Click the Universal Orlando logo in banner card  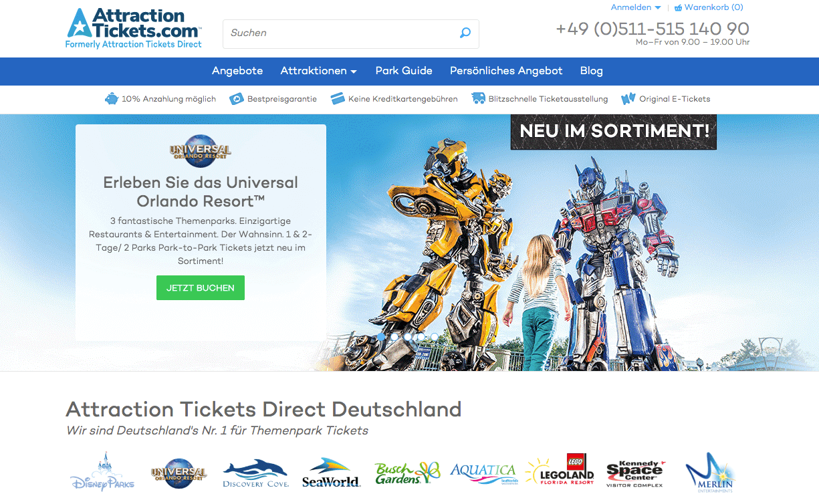(201, 151)
